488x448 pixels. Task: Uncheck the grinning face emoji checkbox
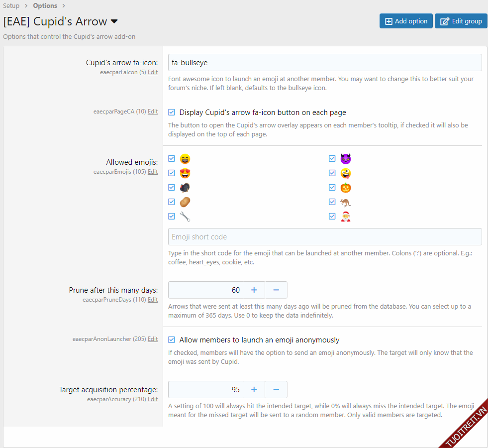(x=172, y=159)
